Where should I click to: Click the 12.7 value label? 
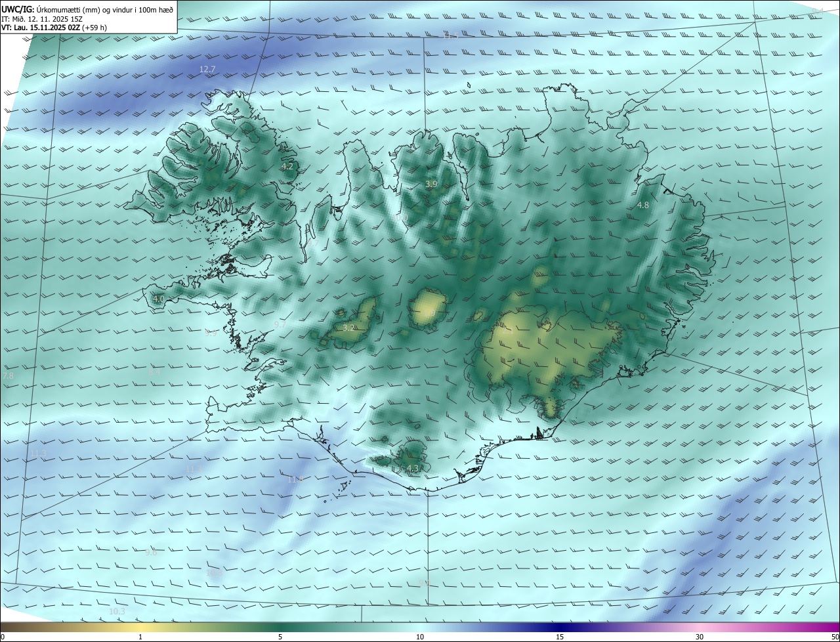(x=207, y=69)
